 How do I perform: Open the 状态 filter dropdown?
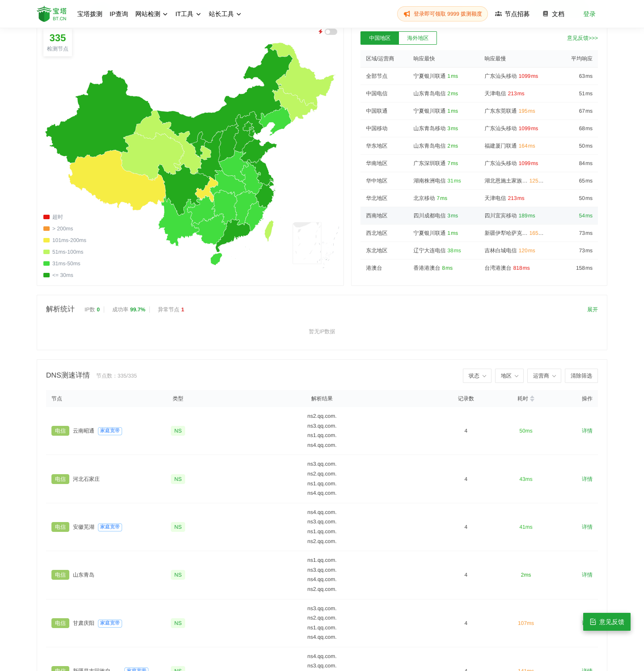click(x=477, y=376)
